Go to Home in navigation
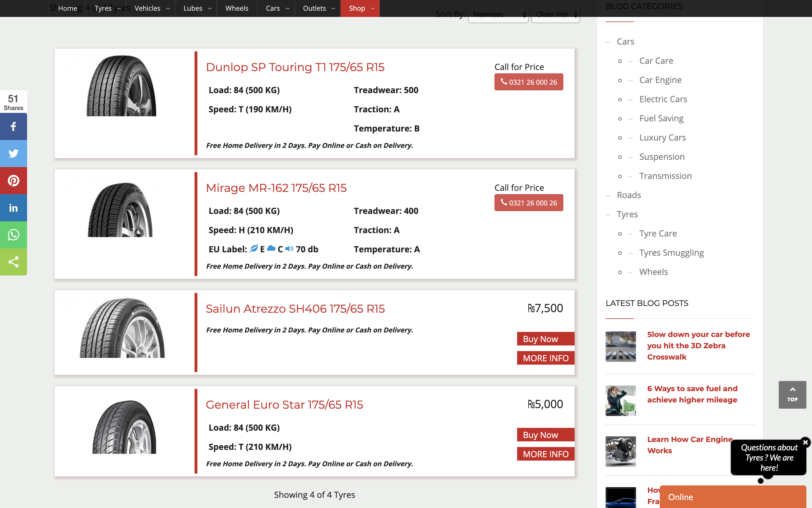The height and width of the screenshot is (508, 812). 67,8
